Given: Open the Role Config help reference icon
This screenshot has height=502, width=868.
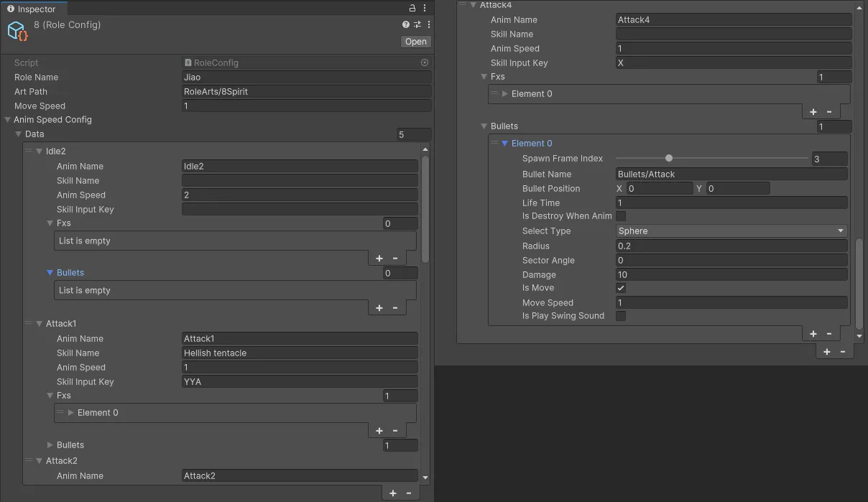Looking at the screenshot, I should click(x=406, y=24).
